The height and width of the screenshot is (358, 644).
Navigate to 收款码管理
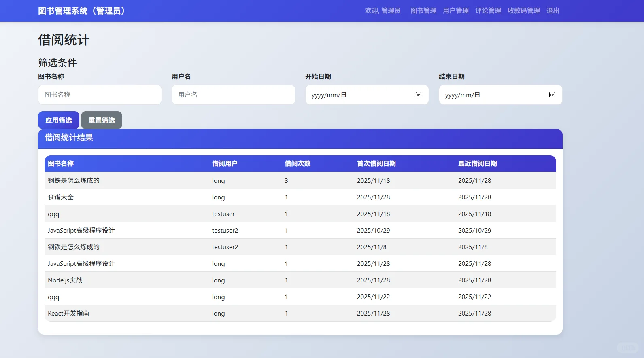coord(524,11)
